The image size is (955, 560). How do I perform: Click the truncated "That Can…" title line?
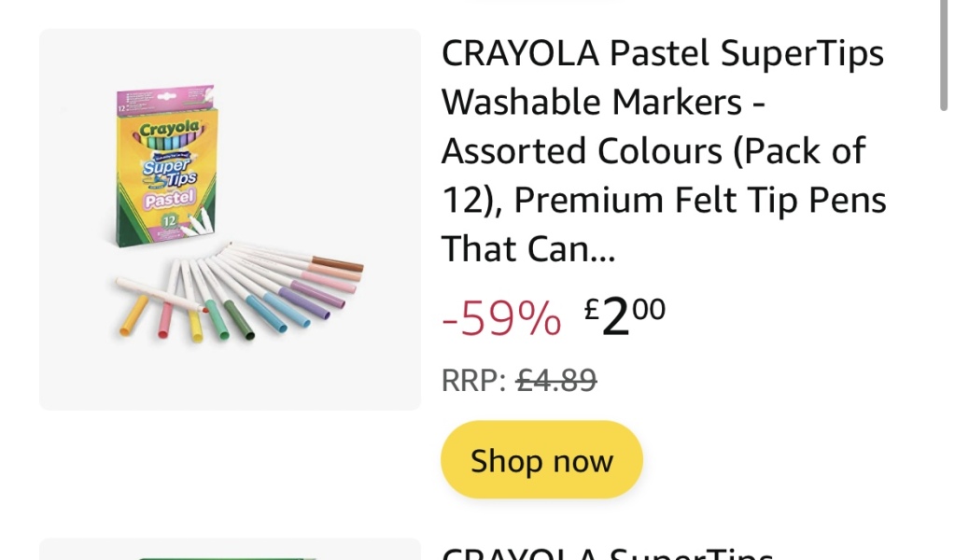(528, 248)
